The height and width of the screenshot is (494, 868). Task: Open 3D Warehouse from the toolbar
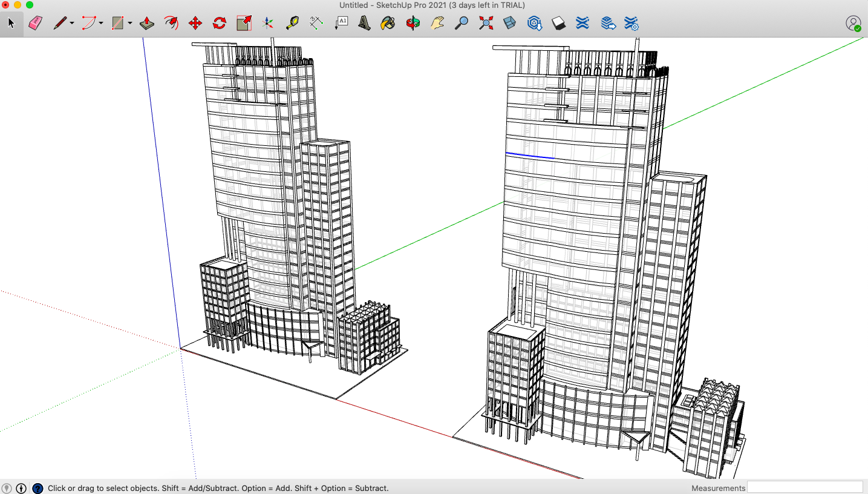[534, 24]
